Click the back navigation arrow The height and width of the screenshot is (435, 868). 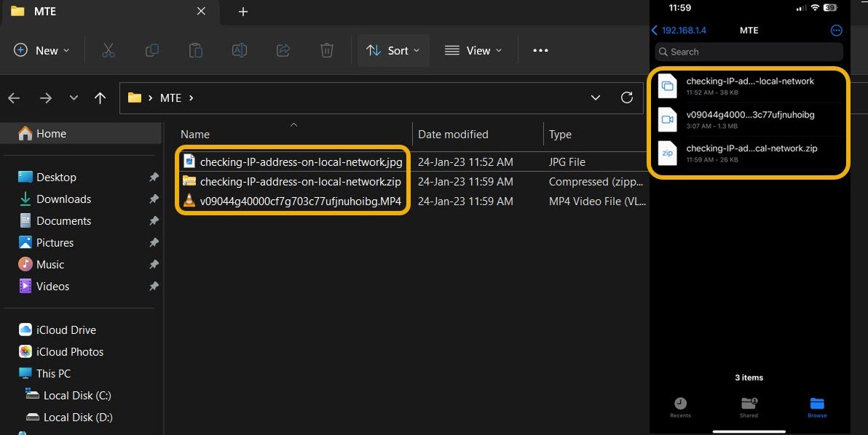pyautogui.click(x=14, y=97)
